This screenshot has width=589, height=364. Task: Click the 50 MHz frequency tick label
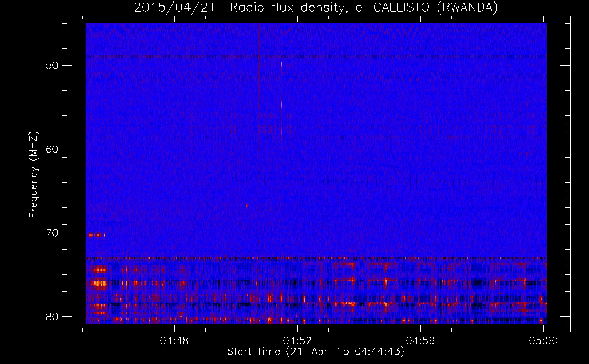point(52,66)
